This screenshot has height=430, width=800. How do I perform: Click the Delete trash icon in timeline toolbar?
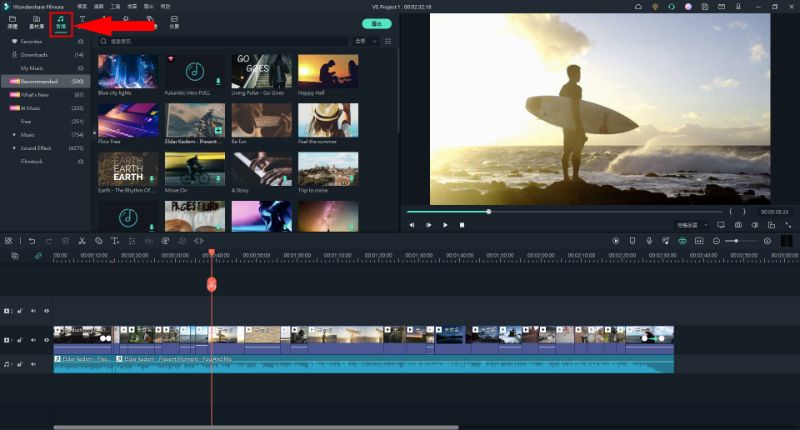point(65,241)
